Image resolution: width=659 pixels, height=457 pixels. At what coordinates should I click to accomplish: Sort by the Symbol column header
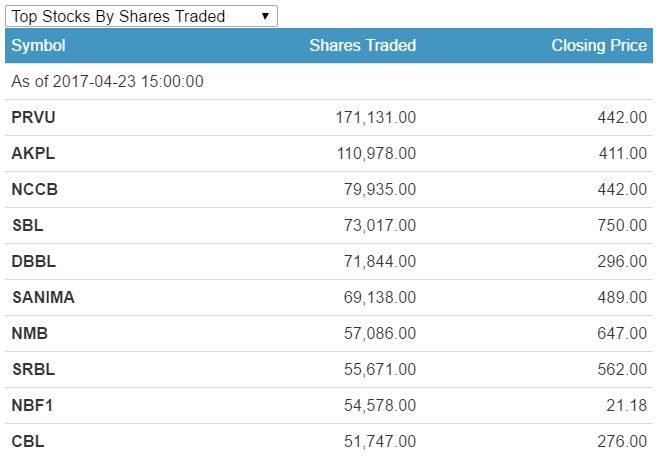[x=38, y=45]
